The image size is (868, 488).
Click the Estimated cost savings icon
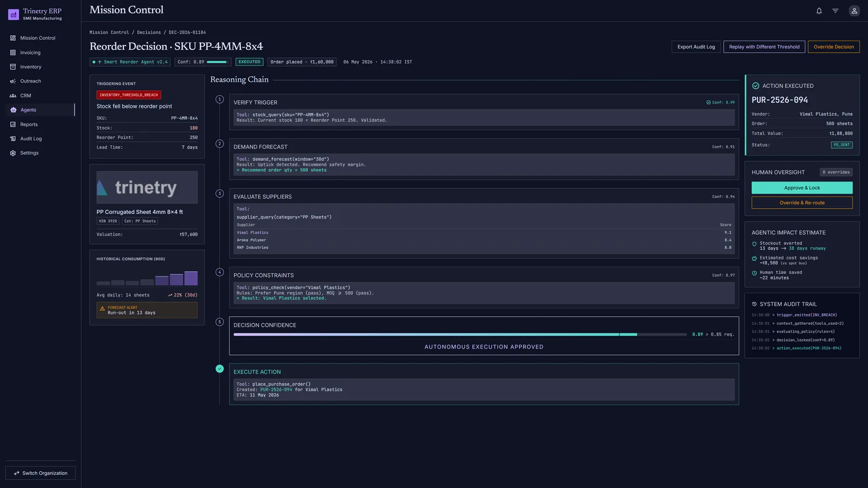[754, 259]
